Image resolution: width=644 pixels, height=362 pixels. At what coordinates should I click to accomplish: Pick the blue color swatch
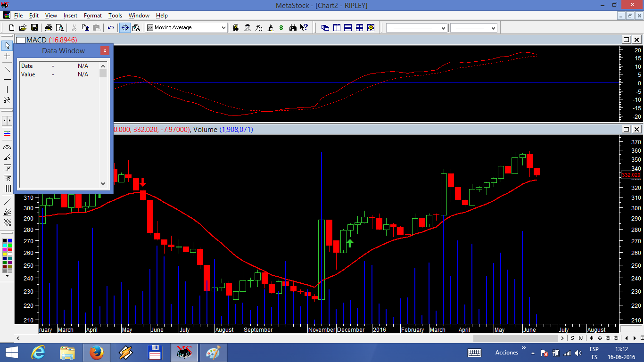[10, 241]
